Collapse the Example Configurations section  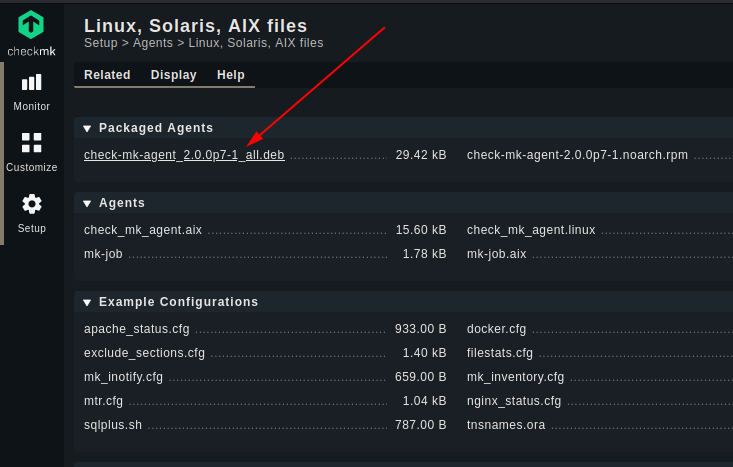point(87,302)
